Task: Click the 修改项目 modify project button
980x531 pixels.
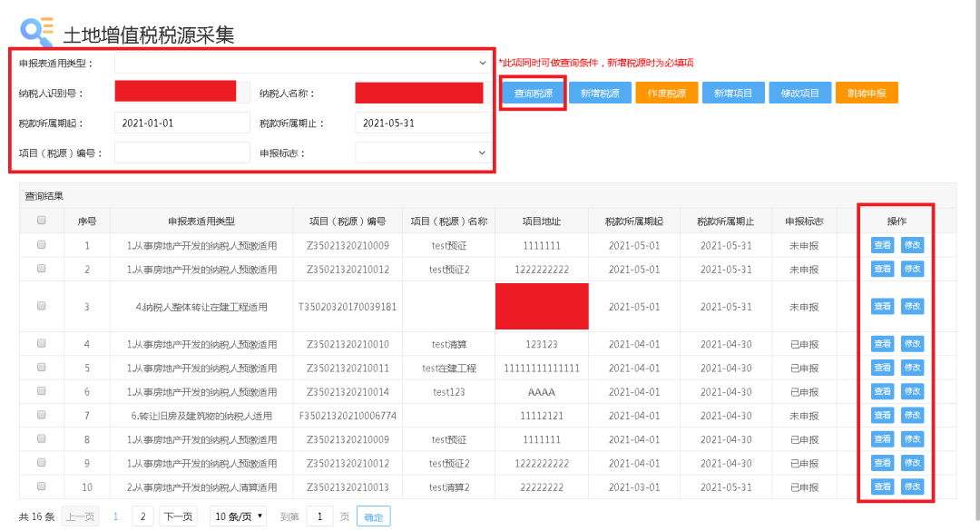Action: (799, 92)
